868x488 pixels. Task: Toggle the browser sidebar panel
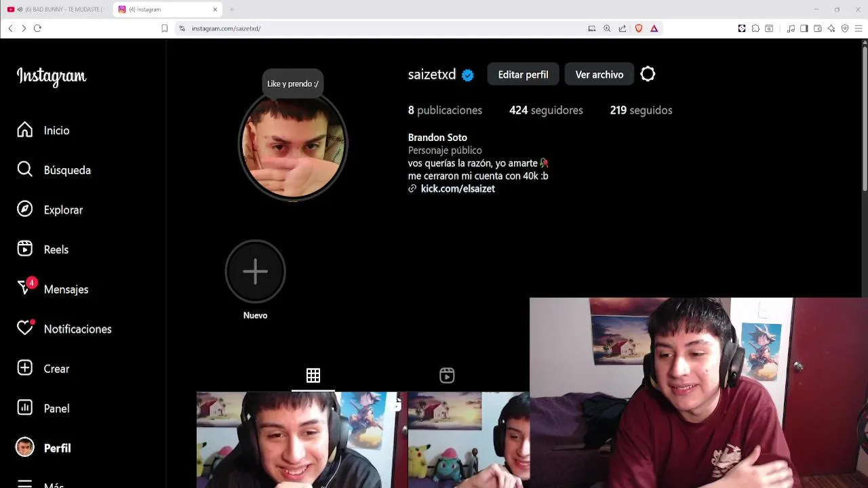pyautogui.click(x=804, y=28)
